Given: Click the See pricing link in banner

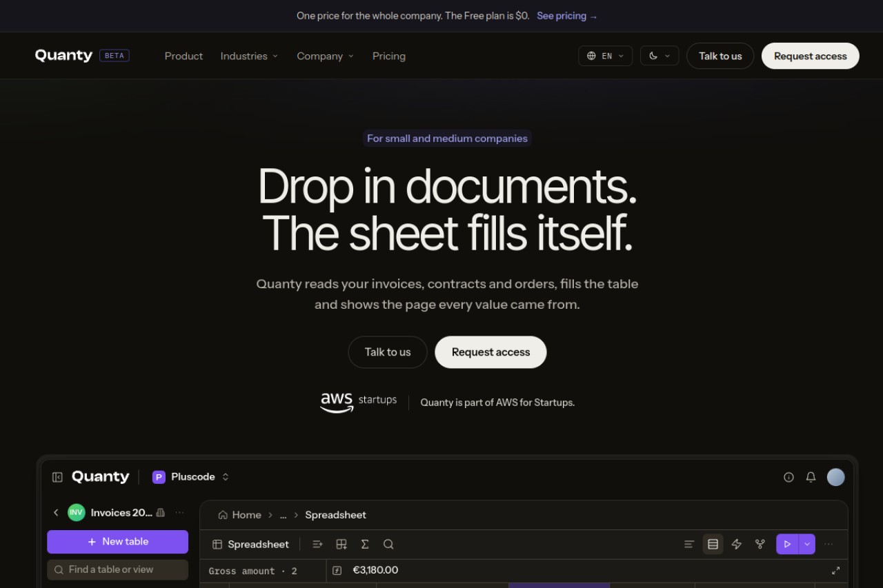Looking at the screenshot, I should [x=567, y=16].
